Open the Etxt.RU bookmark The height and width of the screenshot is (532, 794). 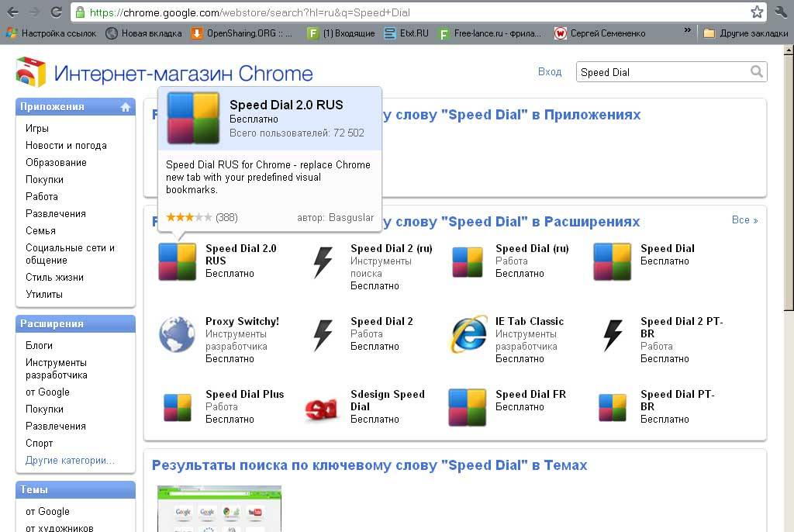406,33
